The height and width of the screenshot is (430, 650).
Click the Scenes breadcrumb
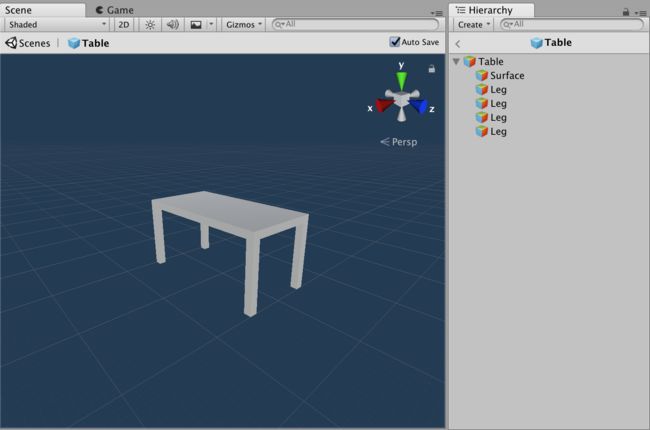click(28, 43)
